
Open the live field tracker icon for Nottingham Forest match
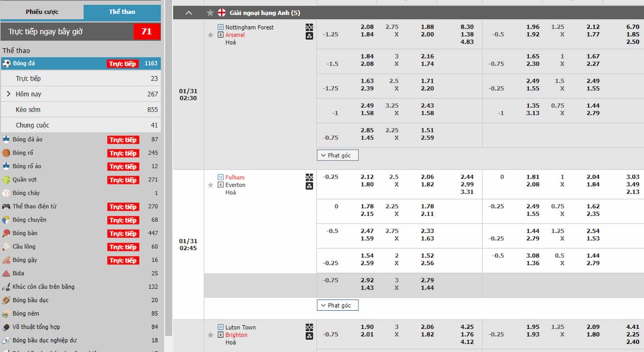pyautogui.click(x=309, y=27)
